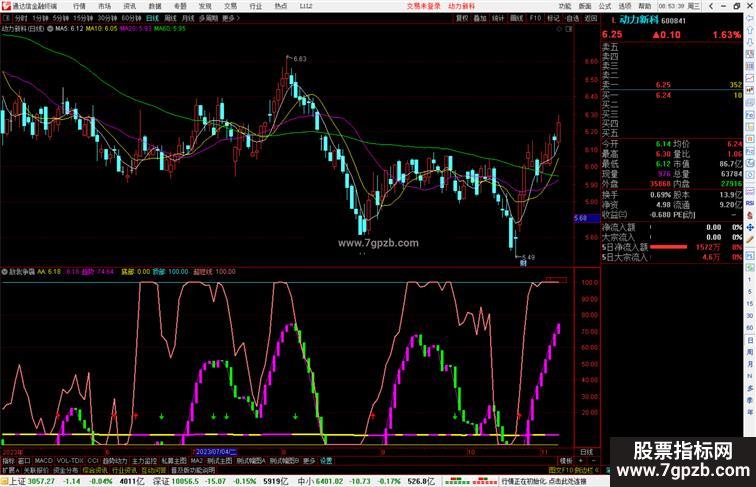Open the 交易 menu
Screen dimensions: 756x487
230,6
